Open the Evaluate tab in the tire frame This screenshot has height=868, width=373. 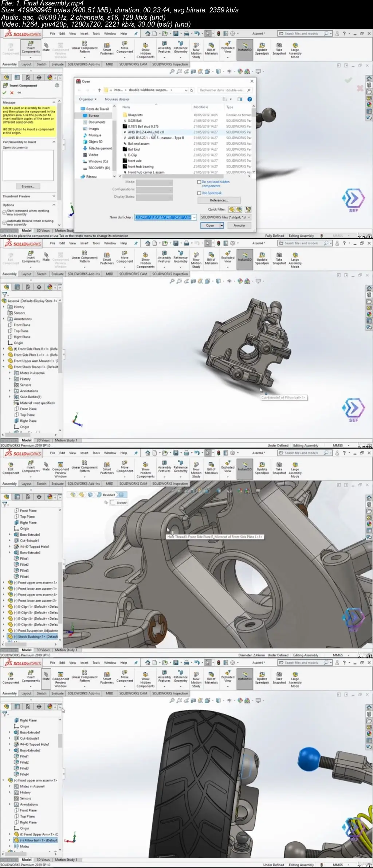(x=57, y=693)
